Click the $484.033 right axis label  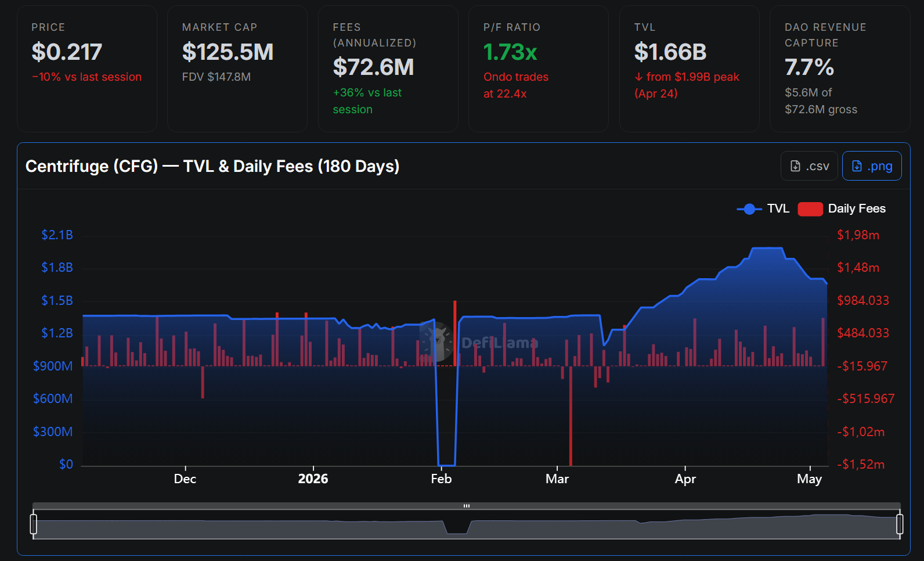point(863,333)
